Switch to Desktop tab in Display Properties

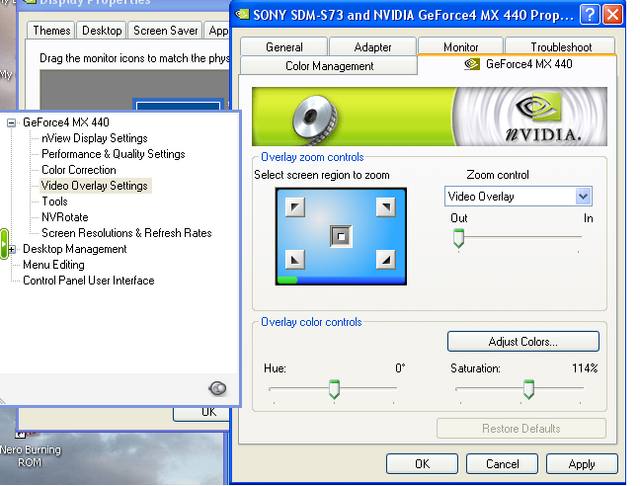tap(102, 31)
